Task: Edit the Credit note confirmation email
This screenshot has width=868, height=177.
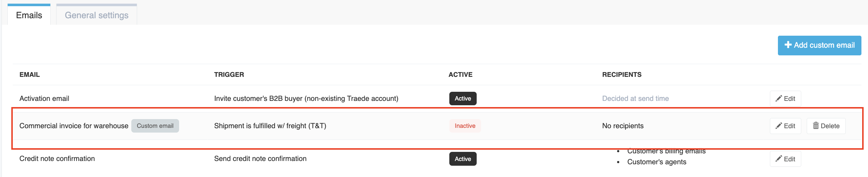Action: click(x=785, y=159)
